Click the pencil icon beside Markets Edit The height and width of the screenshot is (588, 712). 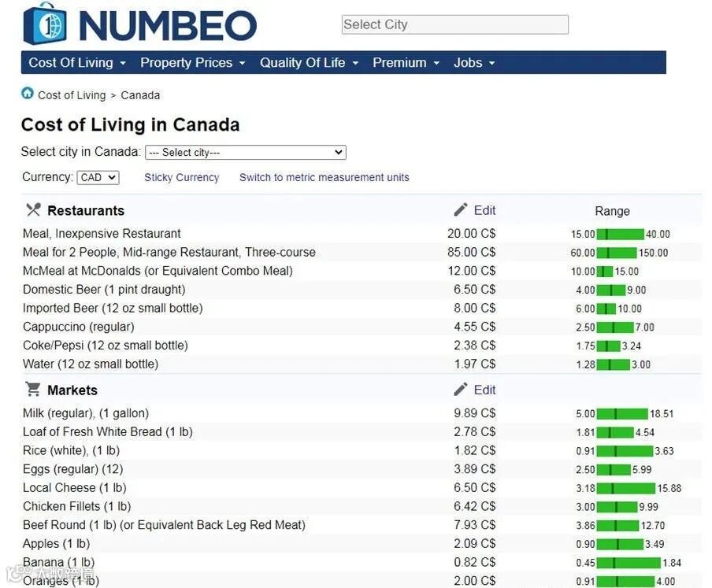tap(461, 390)
